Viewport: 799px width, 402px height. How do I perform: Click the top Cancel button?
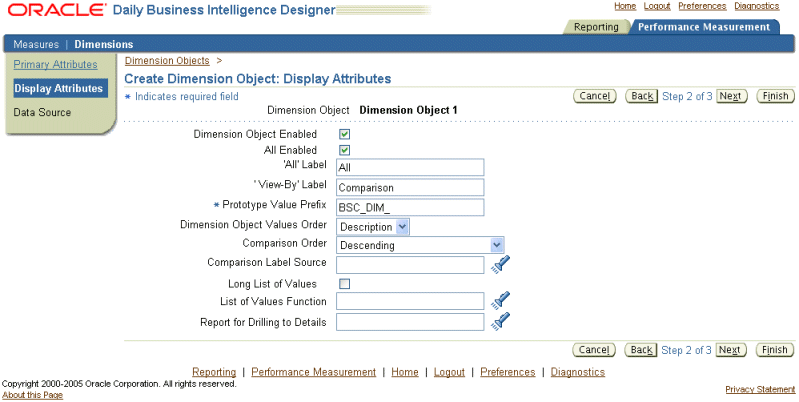(595, 96)
